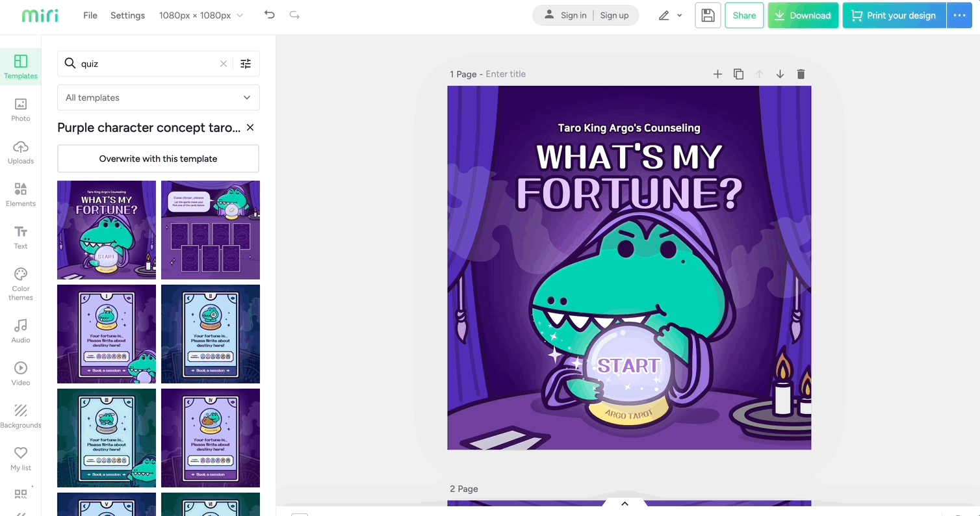Open the Settings menu
Image resolution: width=980 pixels, height=516 pixels.
tap(127, 16)
